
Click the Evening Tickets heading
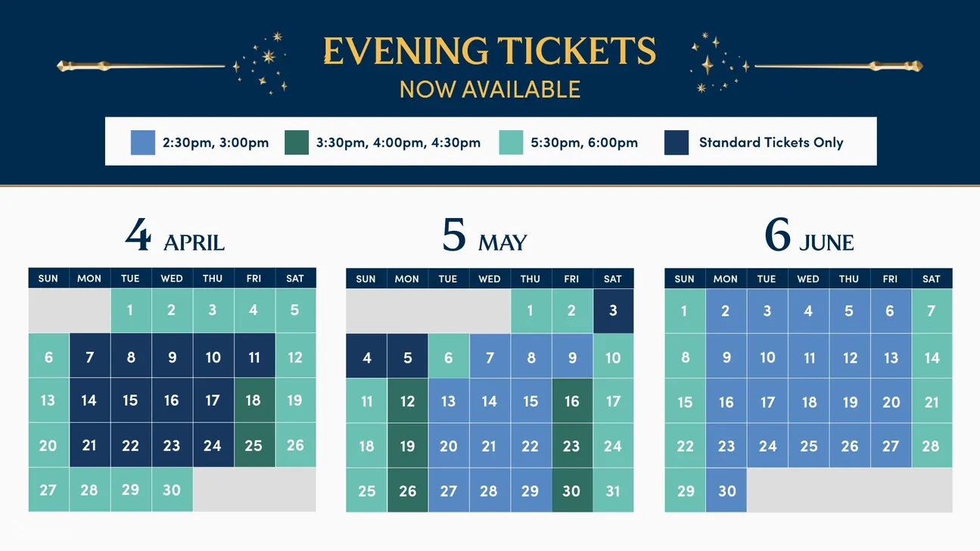(x=490, y=51)
